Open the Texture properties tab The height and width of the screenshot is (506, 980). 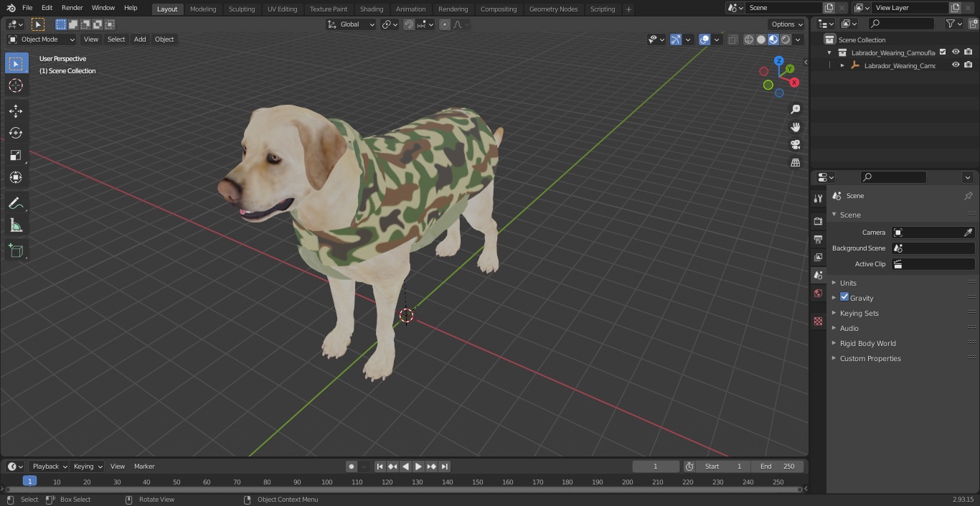[818, 322]
